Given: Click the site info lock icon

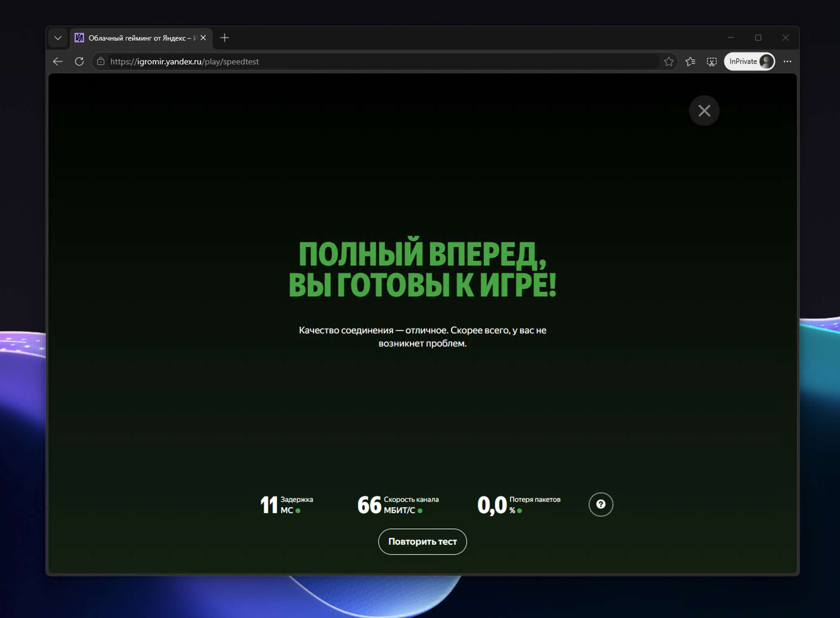Looking at the screenshot, I should click(x=101, y=62).
